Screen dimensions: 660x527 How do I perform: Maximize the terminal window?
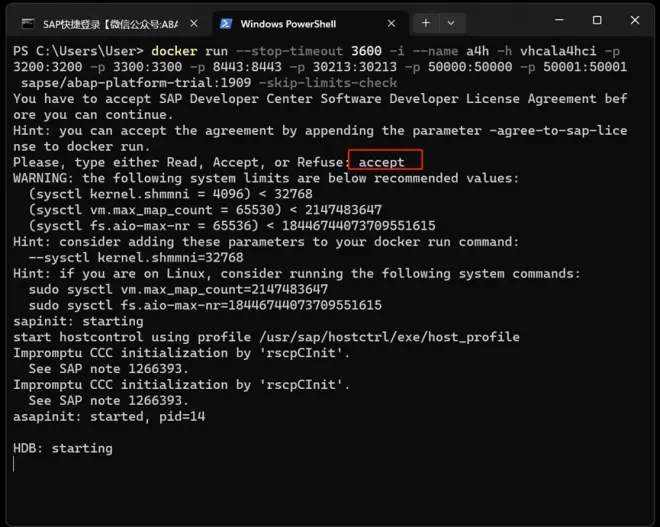click(597, 20)
